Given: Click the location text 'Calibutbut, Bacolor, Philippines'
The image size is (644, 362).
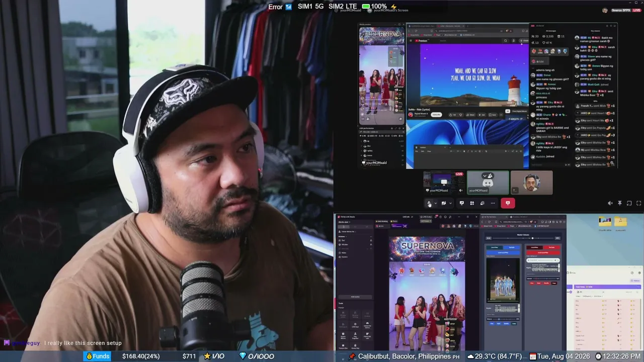Looking at the screenshot, I should (x=405, y=356).
